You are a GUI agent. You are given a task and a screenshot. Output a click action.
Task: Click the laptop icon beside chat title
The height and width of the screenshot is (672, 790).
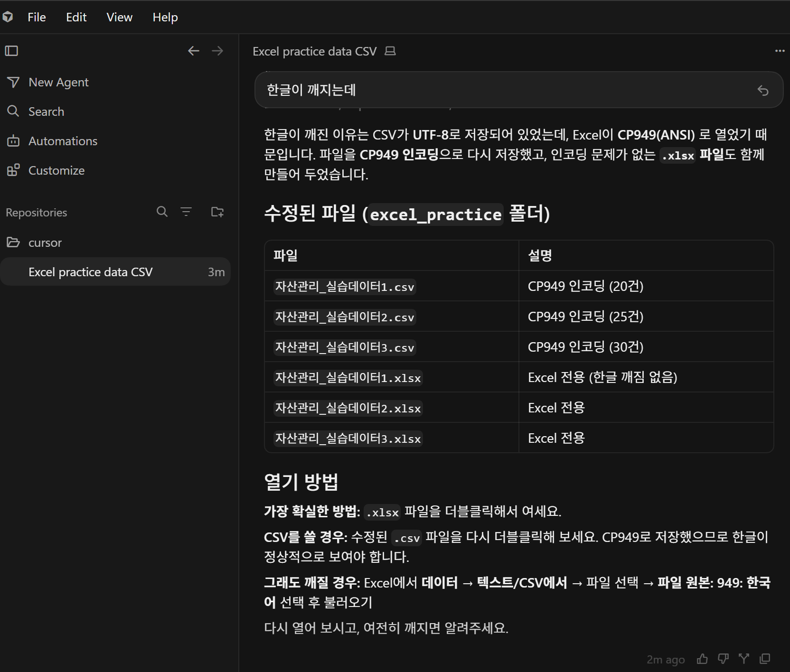(x=390, y=51)
